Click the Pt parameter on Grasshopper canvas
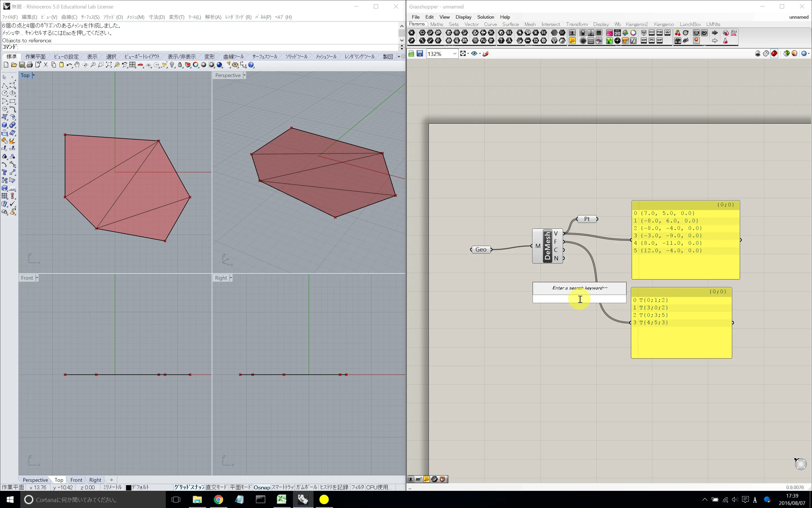The width and height of the screenshot is (812, 508). (x=587, y=219)
